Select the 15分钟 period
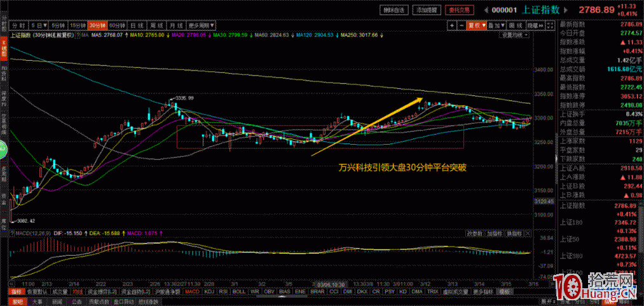The width and height of the screenshot is (644, 306). pos(78,25)
